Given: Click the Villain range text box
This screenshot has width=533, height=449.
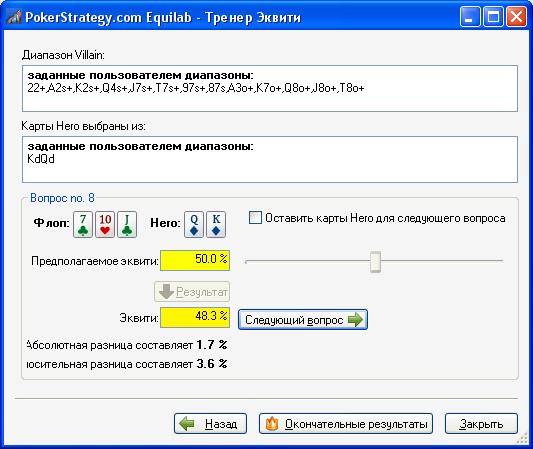Looking at the screenshot, I should click(270, 88).
